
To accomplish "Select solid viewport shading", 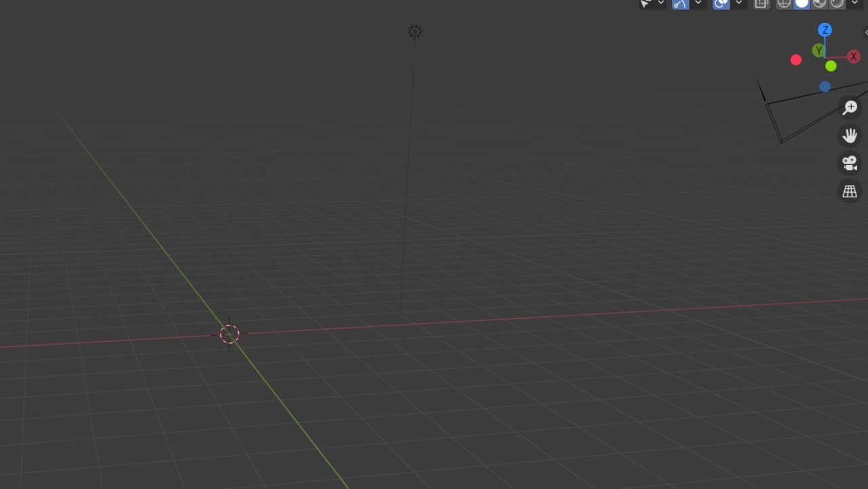I will click(x=802, y=3).
